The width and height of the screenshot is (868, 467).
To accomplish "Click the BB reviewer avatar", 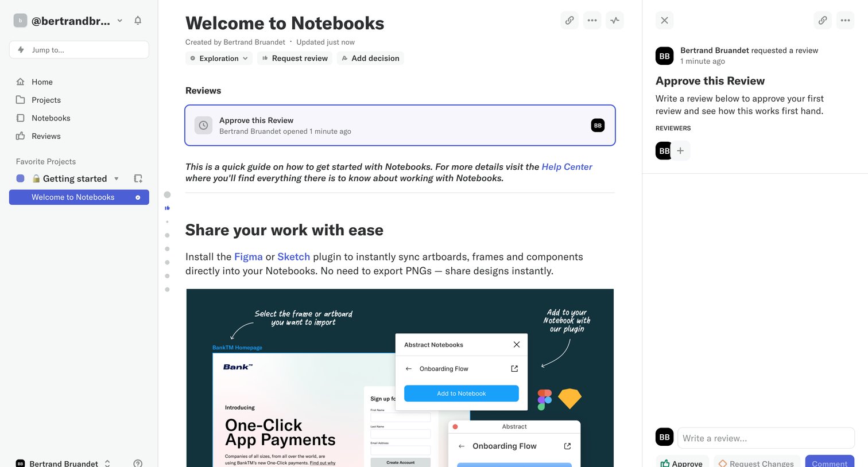I will (664, 151).
